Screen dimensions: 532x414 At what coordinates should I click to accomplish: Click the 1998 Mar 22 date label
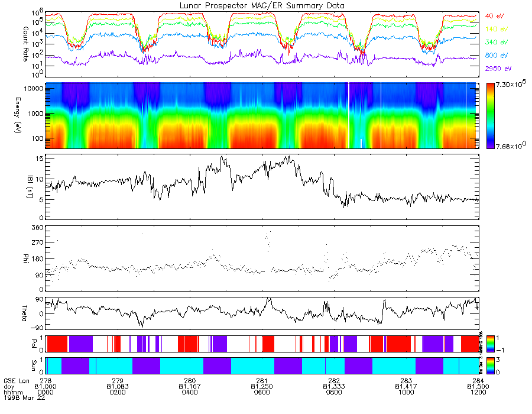[x=24, y=397]
